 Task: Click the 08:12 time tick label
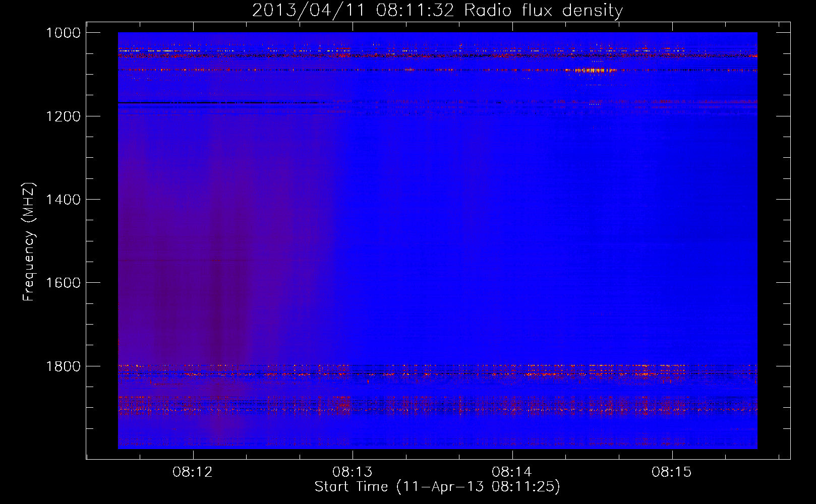coord(193,472)
